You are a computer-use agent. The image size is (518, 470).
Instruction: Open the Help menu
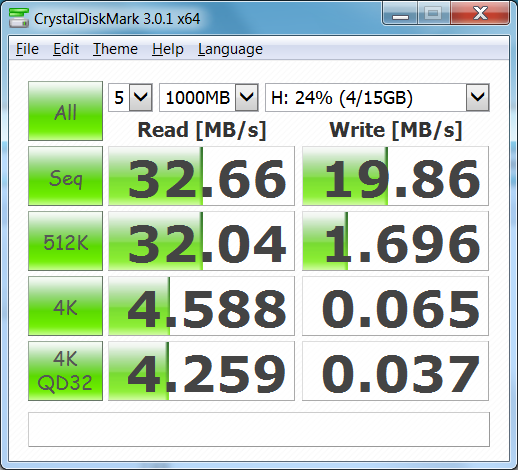(168, 49)
